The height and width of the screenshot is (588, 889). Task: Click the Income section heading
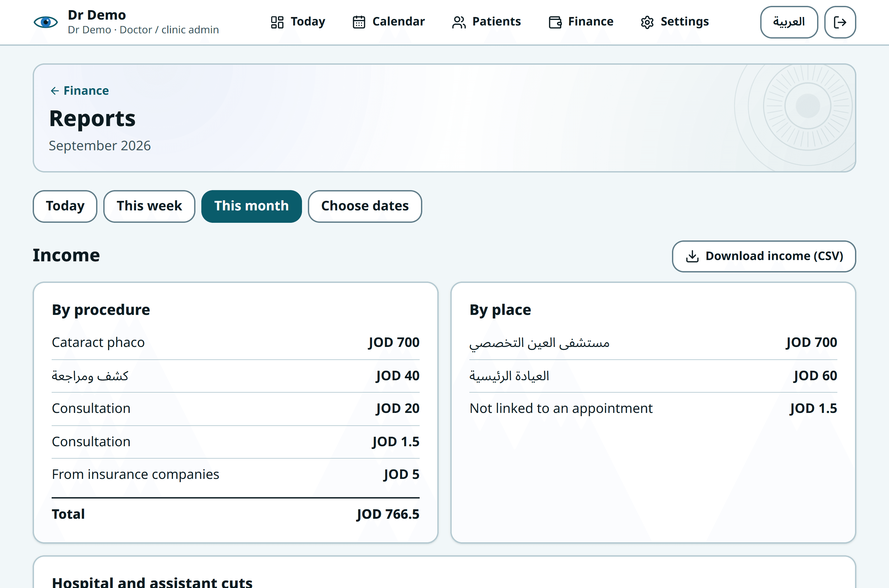click(x=66, y=255)
